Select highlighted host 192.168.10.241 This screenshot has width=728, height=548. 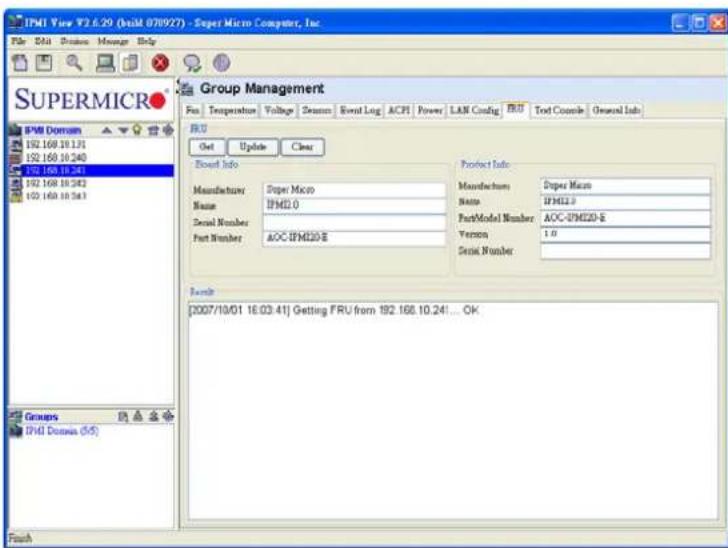(91, 170)
